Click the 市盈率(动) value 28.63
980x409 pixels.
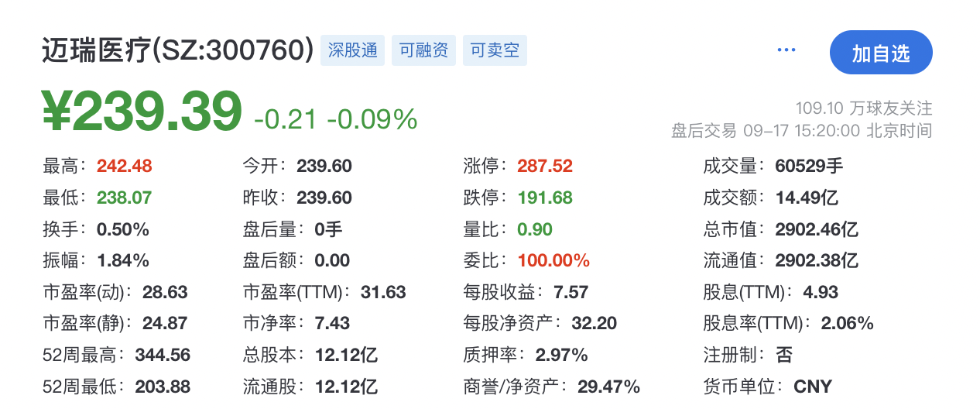165,292
